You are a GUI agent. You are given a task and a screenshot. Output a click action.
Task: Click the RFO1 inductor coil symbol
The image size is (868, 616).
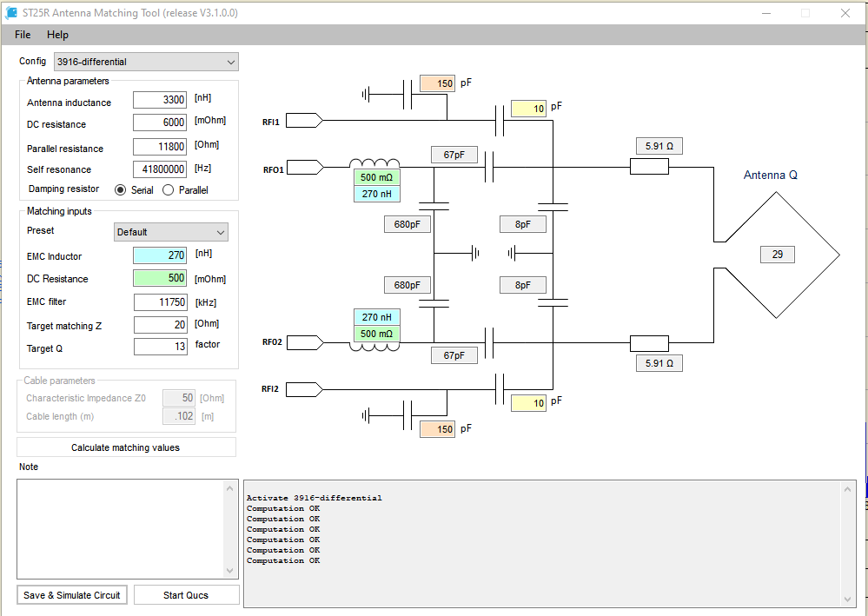pos(374,163)
